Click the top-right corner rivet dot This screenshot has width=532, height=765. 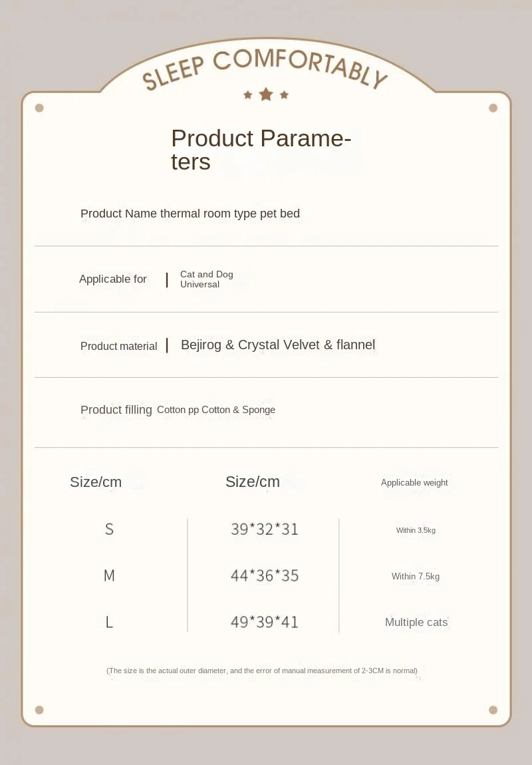tap(493, 108)
